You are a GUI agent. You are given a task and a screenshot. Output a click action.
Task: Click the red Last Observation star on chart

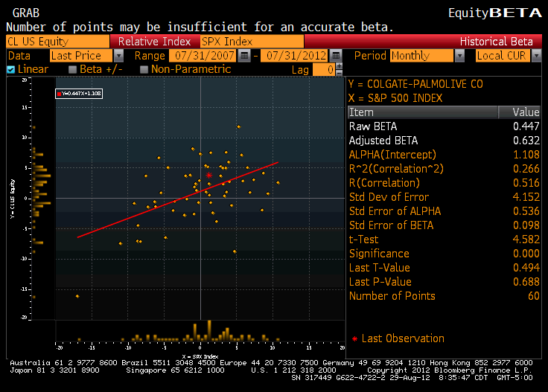pos(209,176)
